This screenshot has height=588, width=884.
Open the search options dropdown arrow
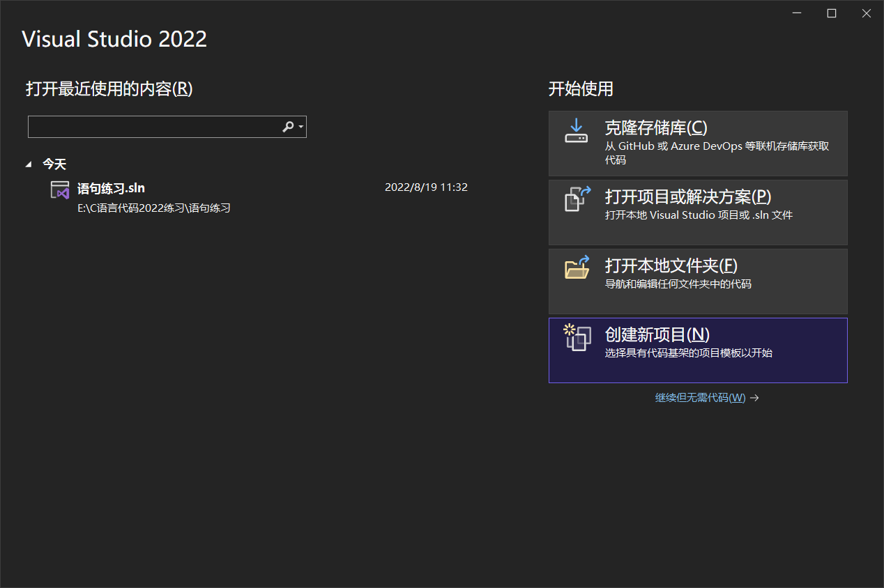point(300,127)
